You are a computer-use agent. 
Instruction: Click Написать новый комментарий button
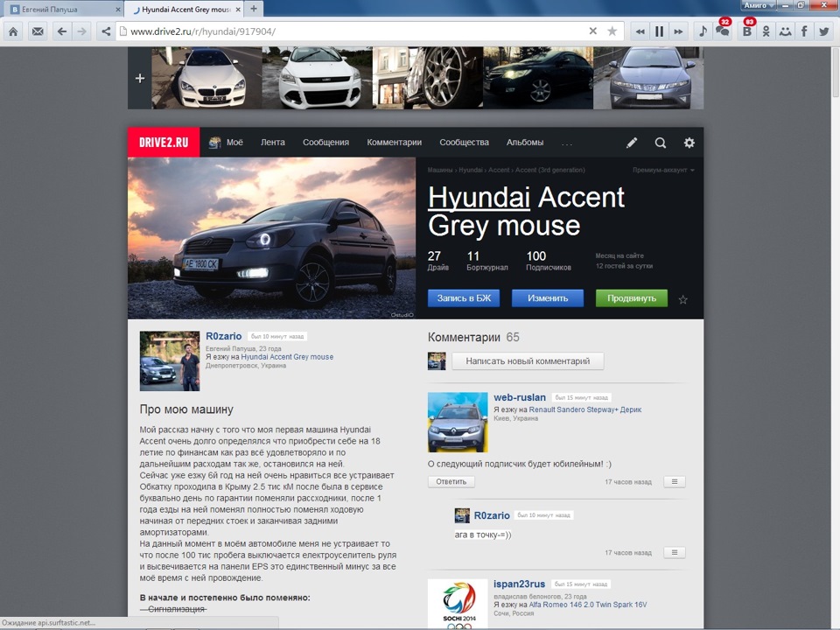[528, 361]
